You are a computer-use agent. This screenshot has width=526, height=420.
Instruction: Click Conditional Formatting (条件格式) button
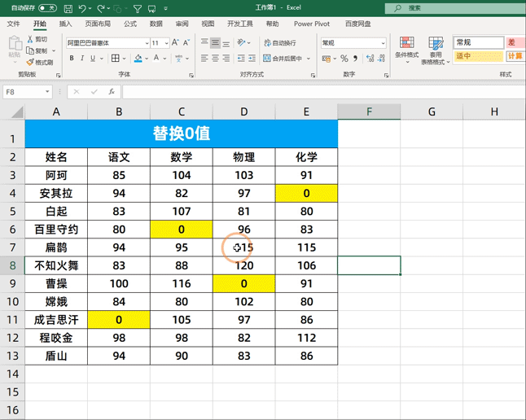point(406,49)
